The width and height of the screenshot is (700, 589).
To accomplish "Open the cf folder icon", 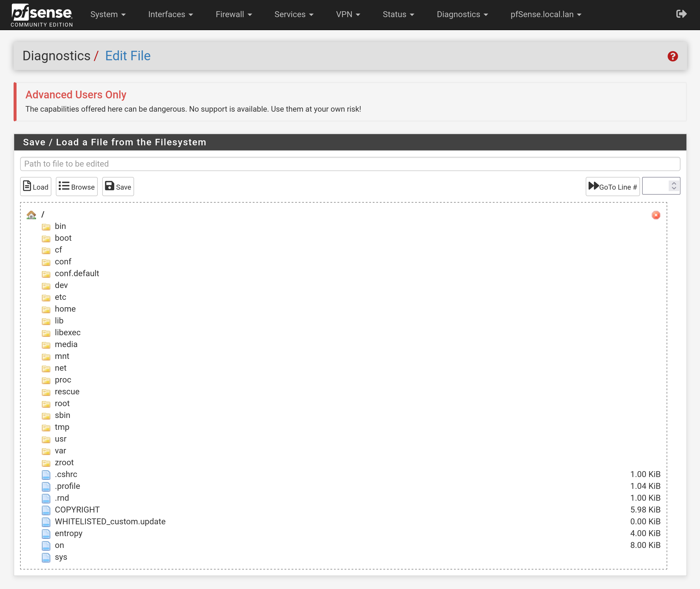I will click(x=46, y=250).
